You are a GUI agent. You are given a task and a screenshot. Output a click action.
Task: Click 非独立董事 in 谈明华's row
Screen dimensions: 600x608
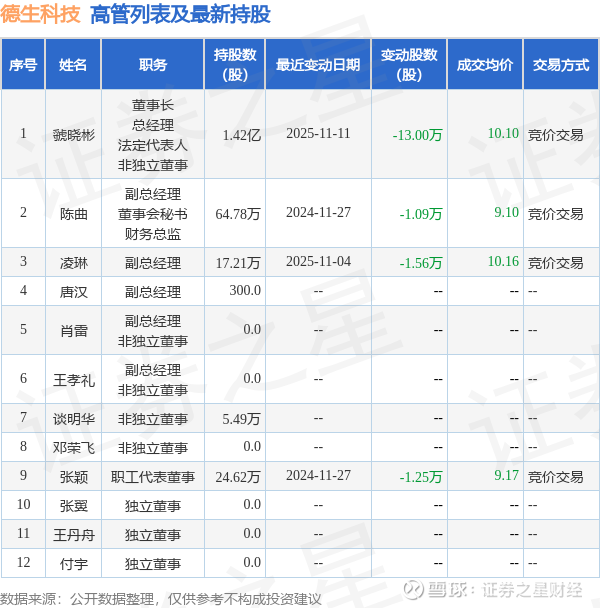152,419
